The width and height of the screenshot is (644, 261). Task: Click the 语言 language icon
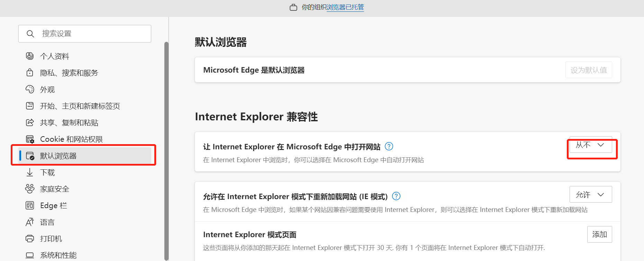coord(30,222)
